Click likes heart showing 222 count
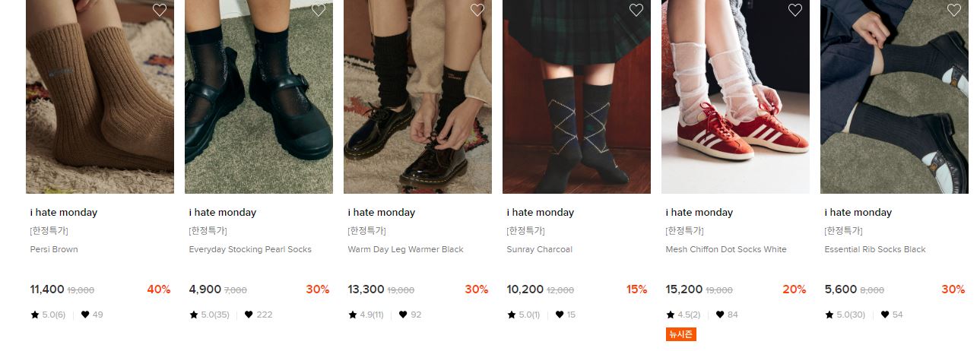This screenshot has width=980, height=351. click(249, 315)
